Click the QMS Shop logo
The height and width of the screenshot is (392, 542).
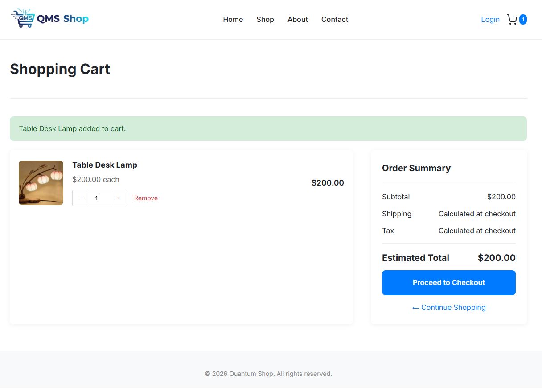50,19
